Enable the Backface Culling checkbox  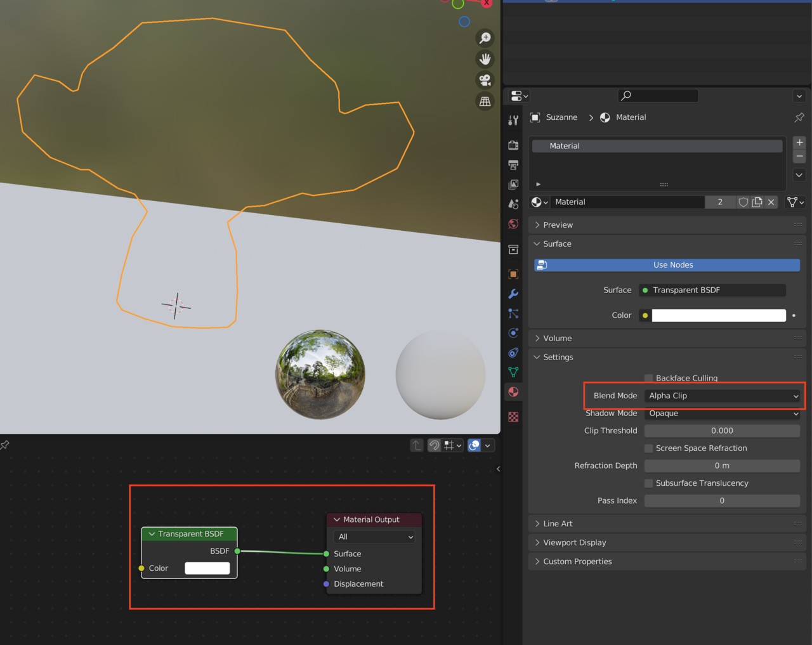[648, 378]
